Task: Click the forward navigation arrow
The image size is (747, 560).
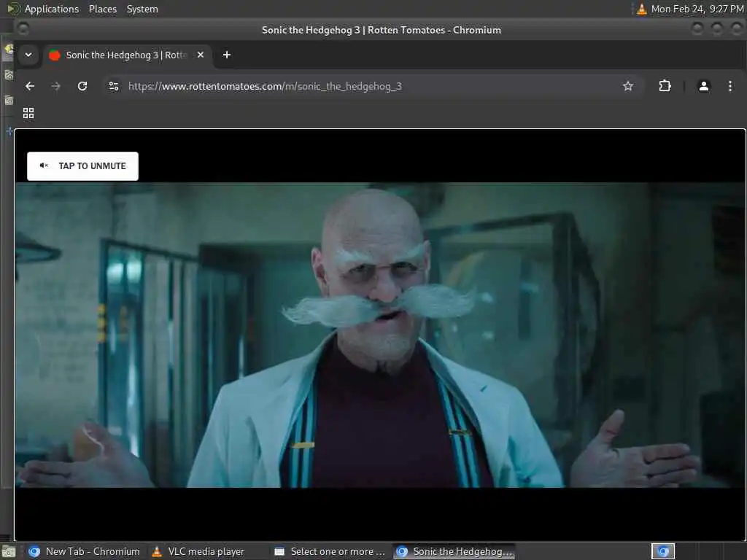Action: pos(55,86)
